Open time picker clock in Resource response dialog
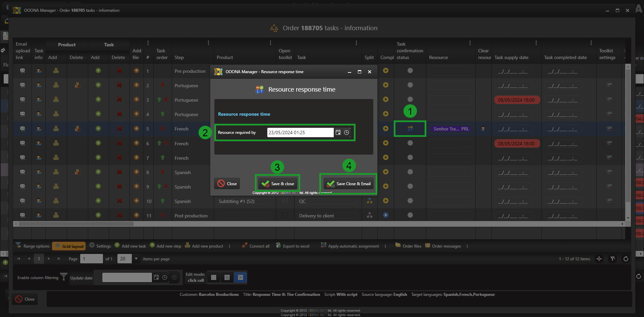This screenshot has height=317, width=644. pos(346,133)
